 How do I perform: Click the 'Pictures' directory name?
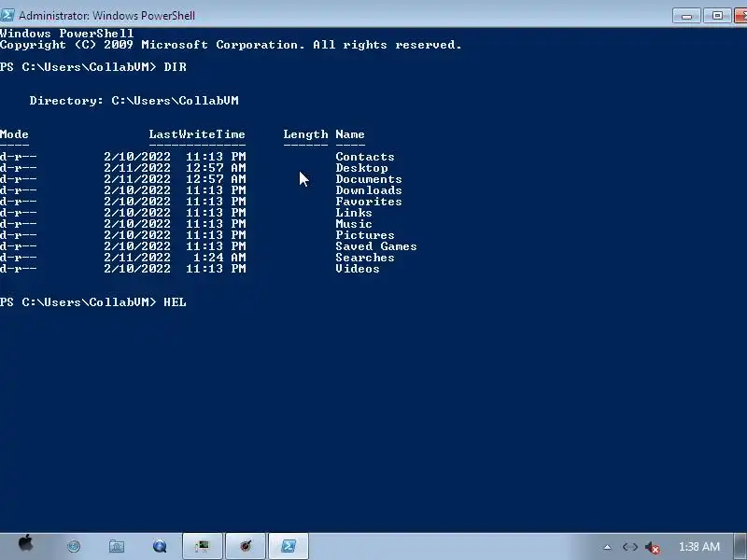point(365,235)
